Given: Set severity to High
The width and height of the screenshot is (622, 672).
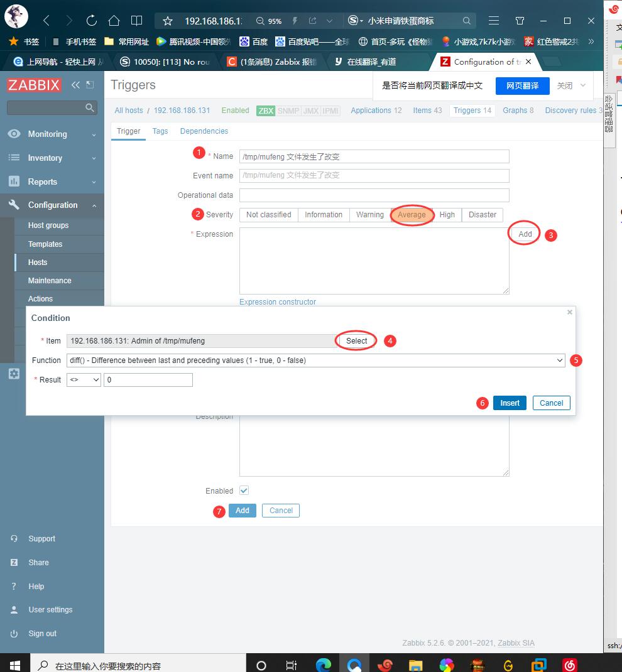Looking at the screenshot, I should [447, 215].
